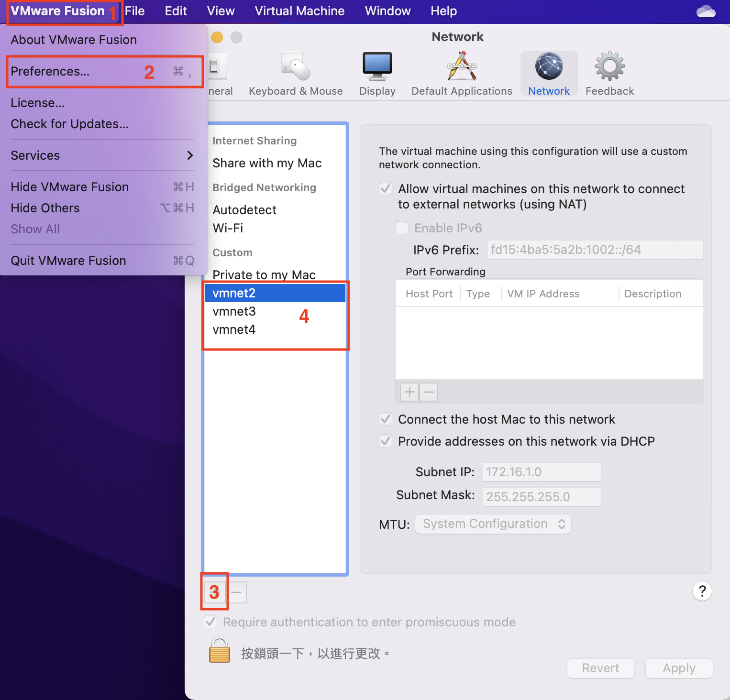Click the IPv6 Prefix field
730x700 pixels.
coord(595,250)
